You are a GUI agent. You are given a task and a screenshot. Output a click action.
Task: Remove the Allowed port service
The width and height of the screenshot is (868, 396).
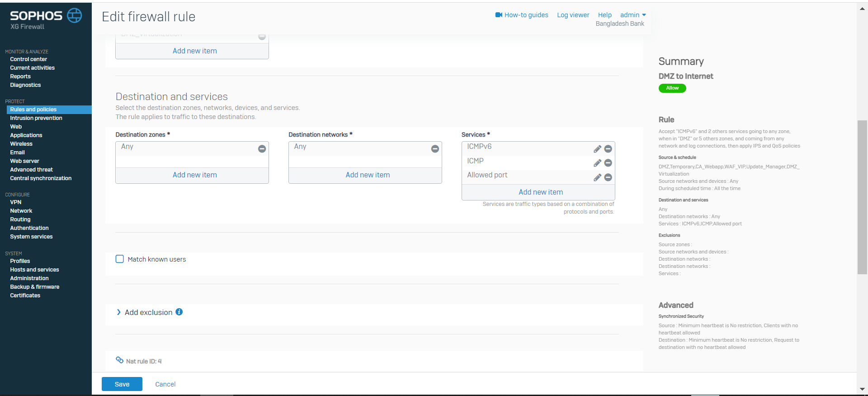click(608, 177)
